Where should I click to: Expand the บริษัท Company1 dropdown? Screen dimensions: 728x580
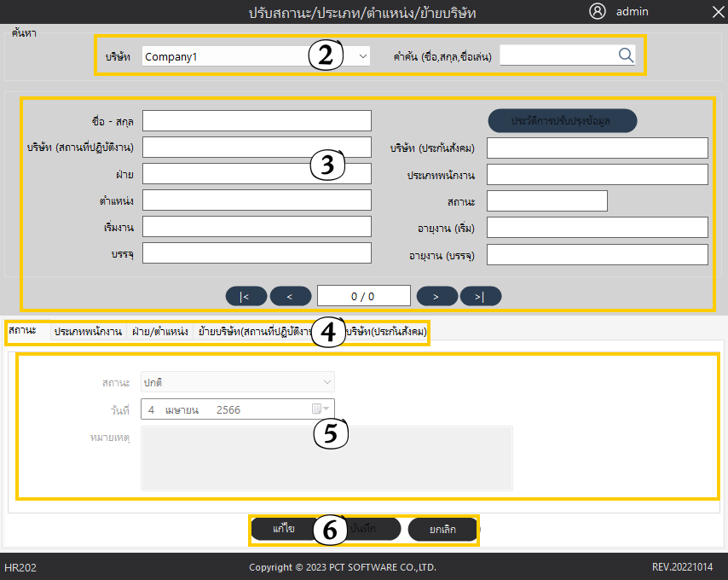[363, 56]
